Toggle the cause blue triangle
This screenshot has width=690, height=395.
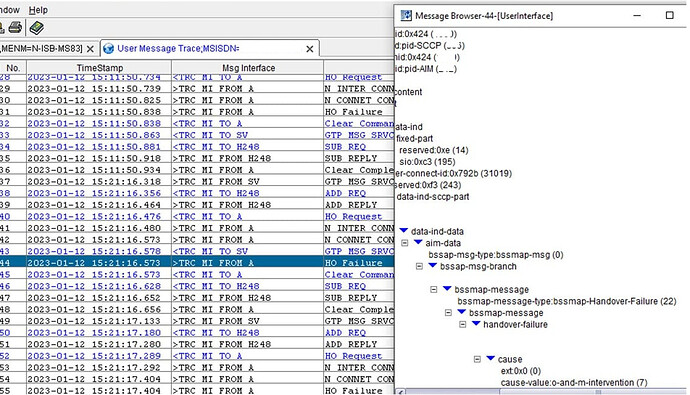point(491,358)
